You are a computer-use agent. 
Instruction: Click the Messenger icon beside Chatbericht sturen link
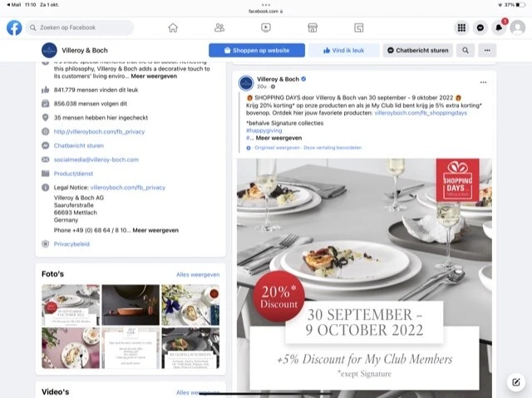[x=45, y=145]
